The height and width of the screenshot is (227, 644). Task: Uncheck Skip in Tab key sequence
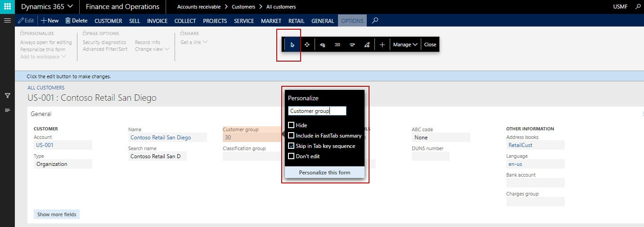pos(291,146)
